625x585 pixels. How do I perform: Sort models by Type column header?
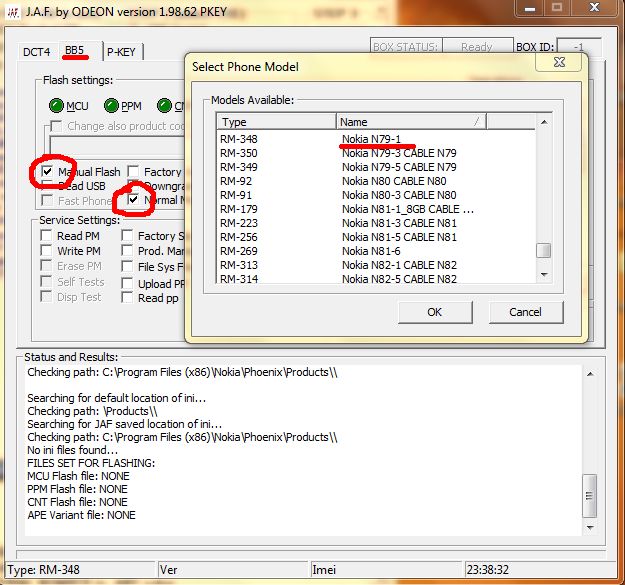coord(276,121)
